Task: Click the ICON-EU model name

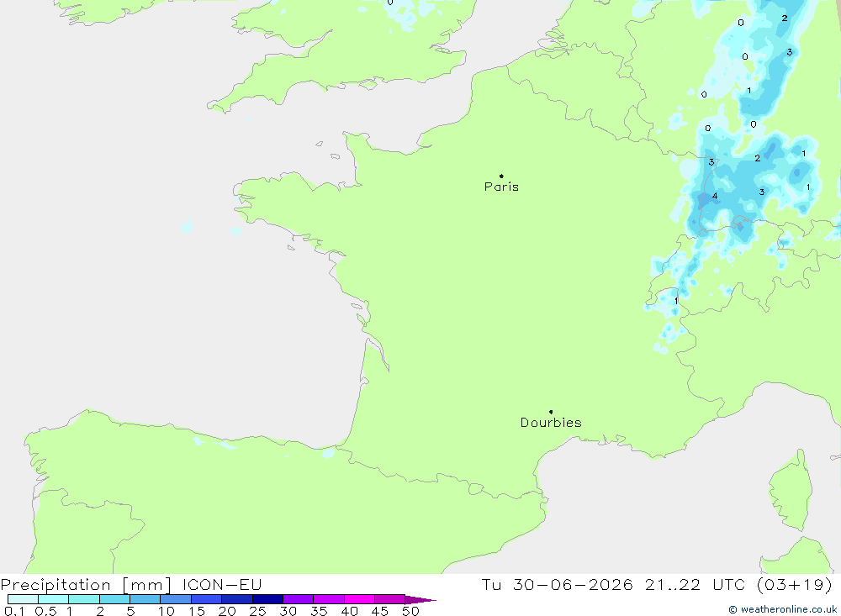Action: [x=222, y=585]
